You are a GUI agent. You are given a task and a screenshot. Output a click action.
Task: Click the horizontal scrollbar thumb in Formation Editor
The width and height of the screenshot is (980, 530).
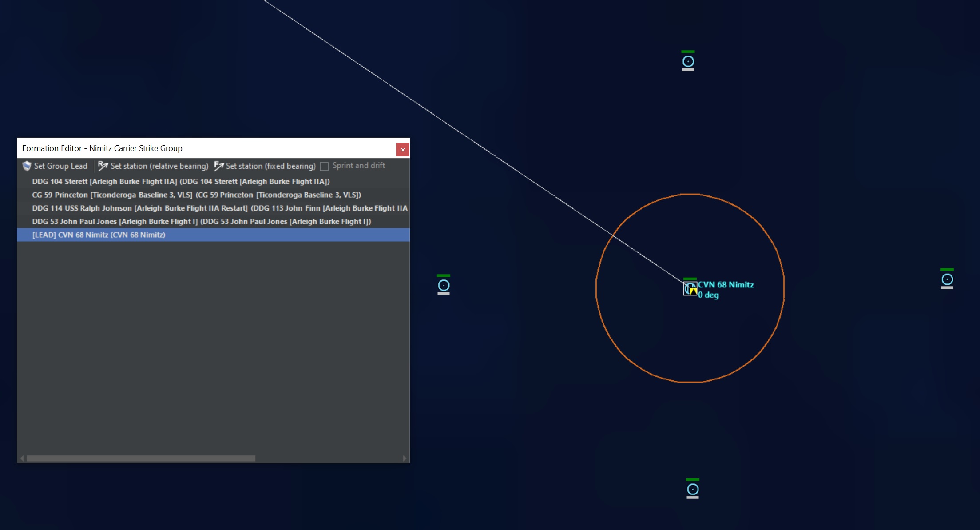tap(141, 458)
